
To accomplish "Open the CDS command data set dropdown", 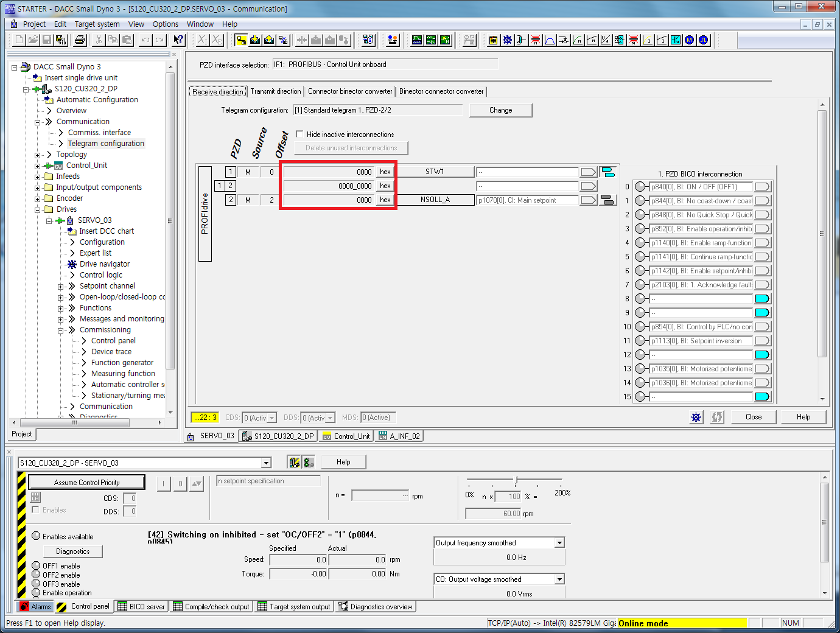I will 272,418.
